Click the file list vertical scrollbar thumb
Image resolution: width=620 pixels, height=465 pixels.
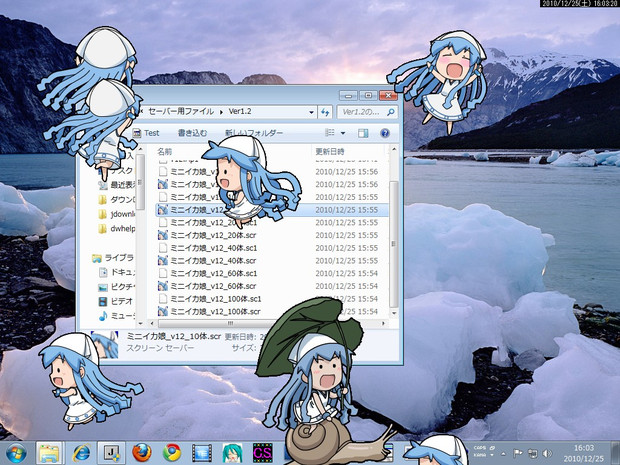(x=393, y=244)
